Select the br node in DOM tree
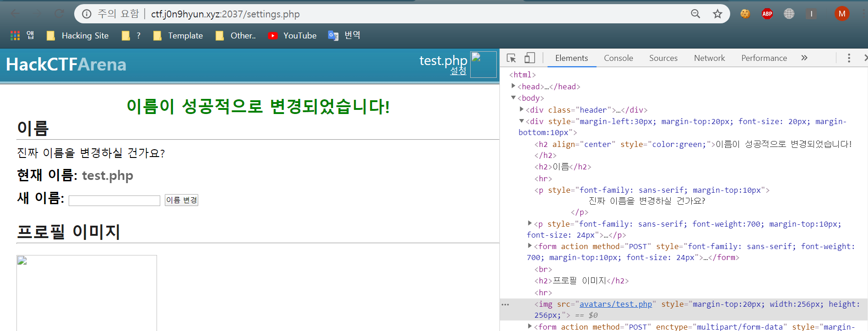Viewport: 868px width, 331px height. pyautogui.click(x=543, y=269)
